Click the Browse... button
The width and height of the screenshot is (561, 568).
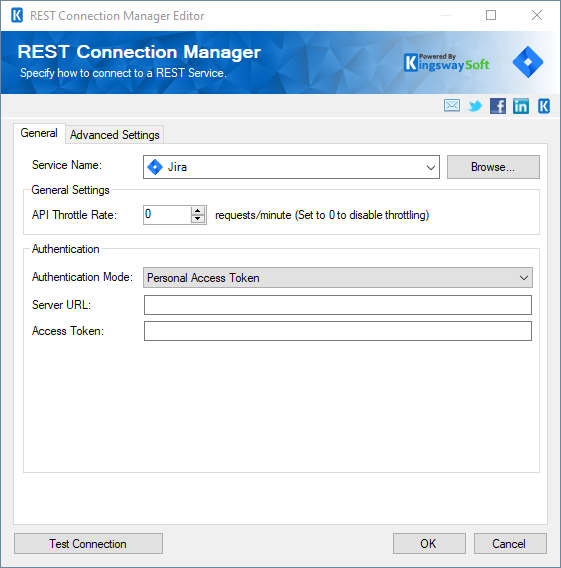pyautogui.click(x=493, y=167)
